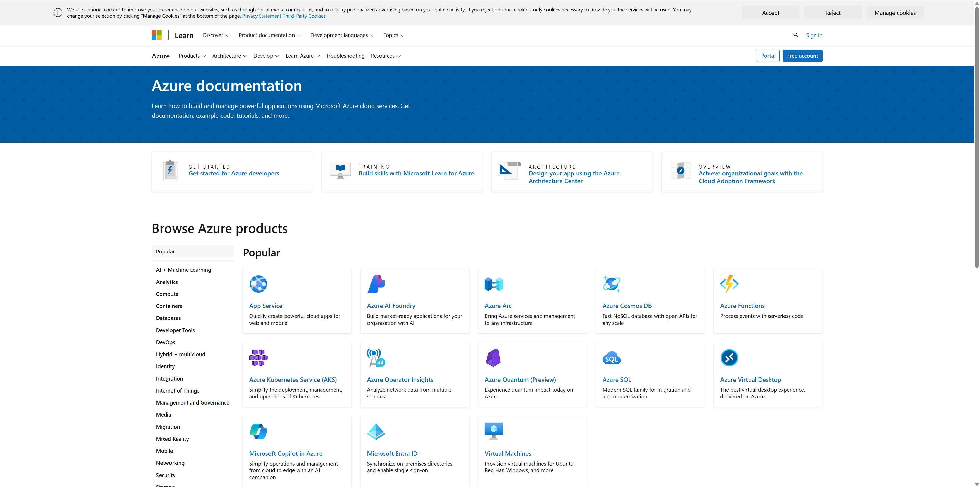Viewport: 980px width, 487px height.
Task: Accept optional cookies
Action: [x=770, y=13]
